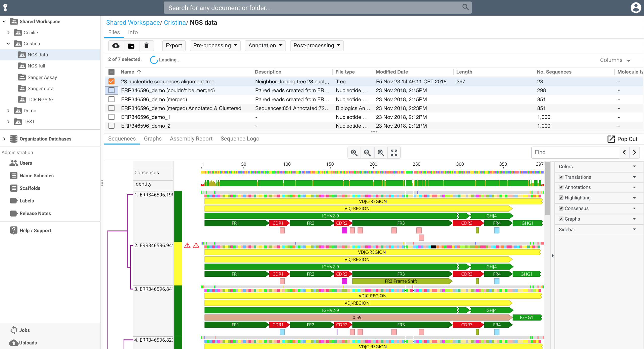The height and width of the screenshot is (349, 644).
Task: Click the Columns button to configure columns
Action: (x=615, y=60)
